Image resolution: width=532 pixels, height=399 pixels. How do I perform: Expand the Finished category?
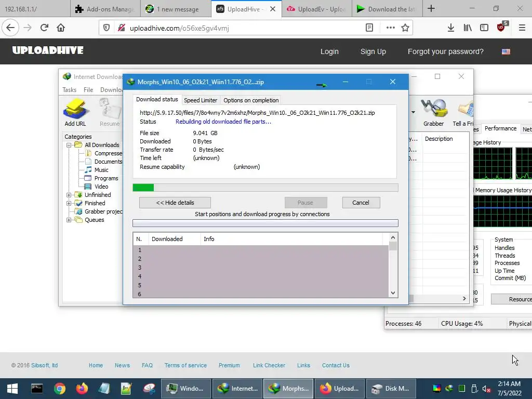69,203
